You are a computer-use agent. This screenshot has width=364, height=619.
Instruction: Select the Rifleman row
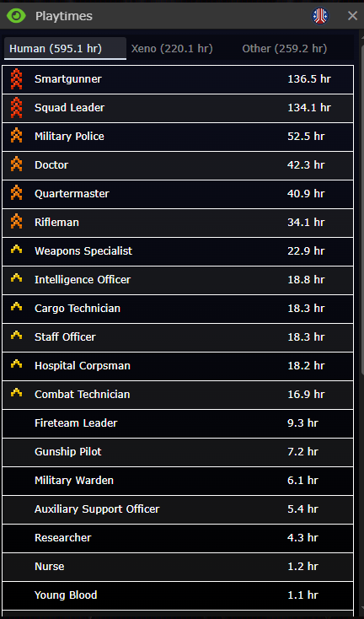178,223
